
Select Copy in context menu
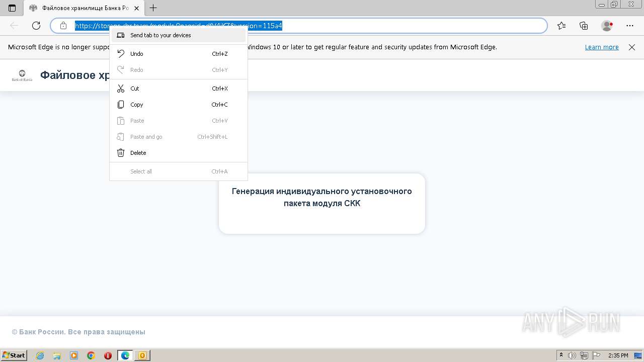click(x=179, y=105)
